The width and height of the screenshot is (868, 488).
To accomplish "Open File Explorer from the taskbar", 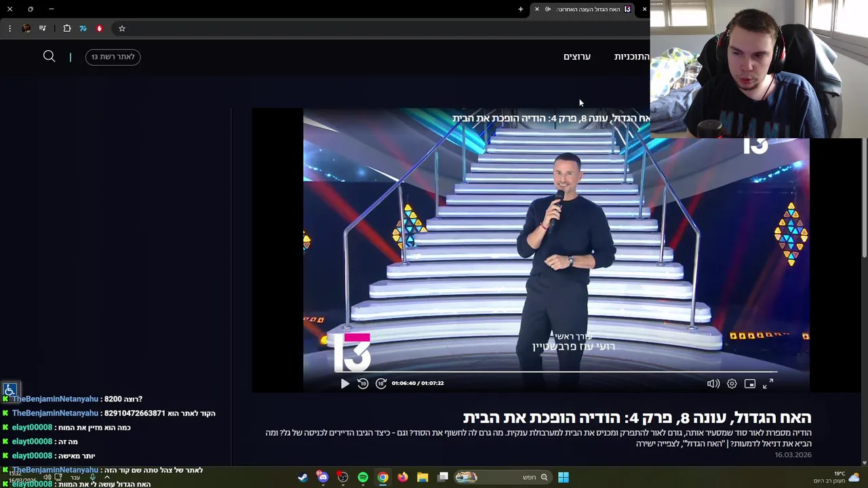I will 422,477.
